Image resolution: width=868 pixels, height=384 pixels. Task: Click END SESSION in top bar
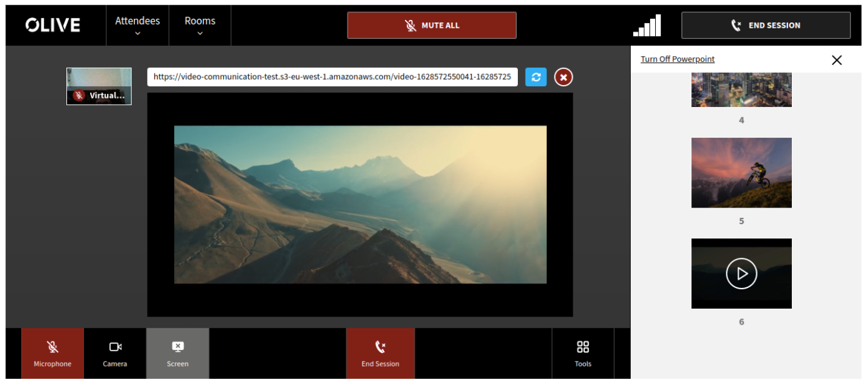pyautogui.click(x=766, y=25)
